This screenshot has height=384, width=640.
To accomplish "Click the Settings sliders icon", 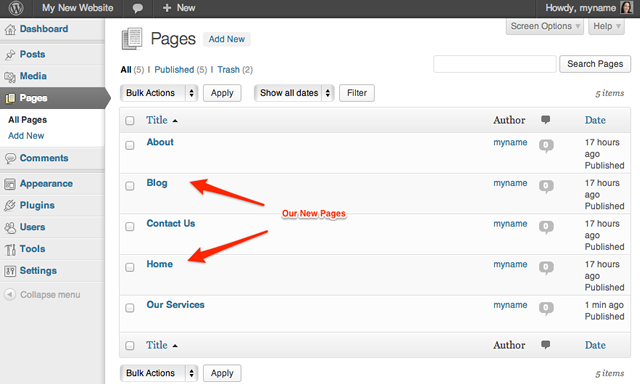I will 10,271.
